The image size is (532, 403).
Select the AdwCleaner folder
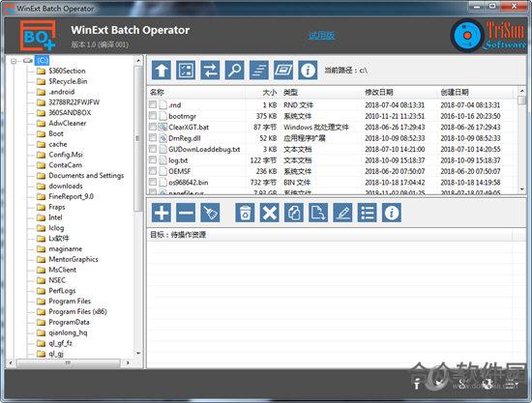67,123
